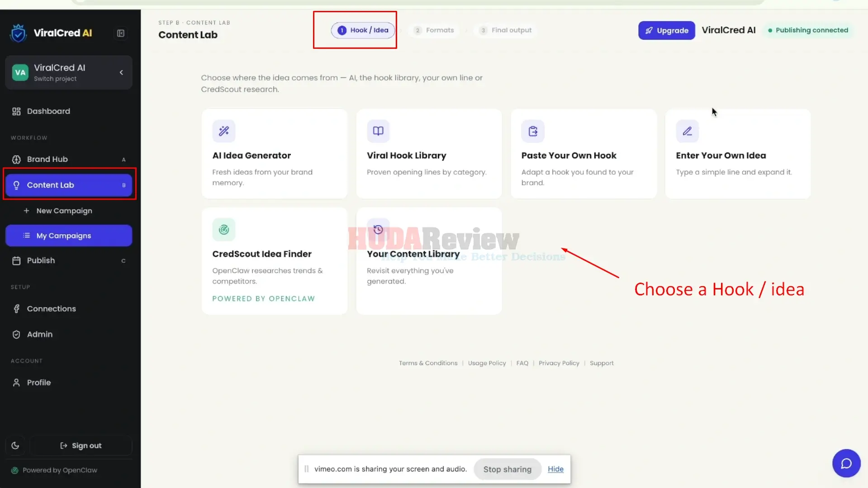
Task: Click the Publish calendar icon
Action: (x=16, y=261)
